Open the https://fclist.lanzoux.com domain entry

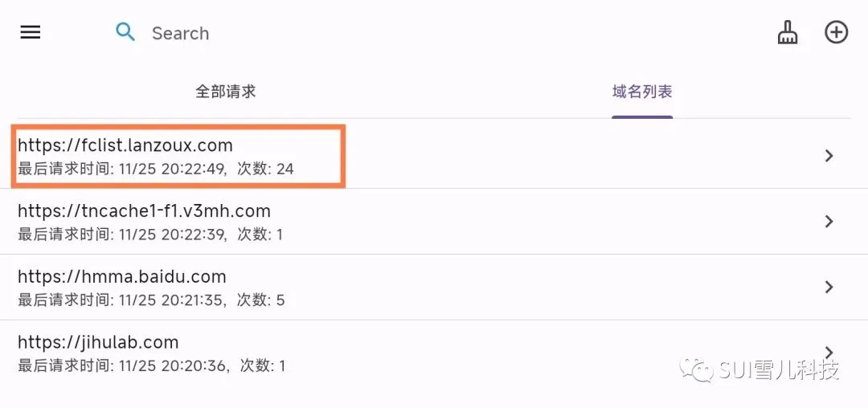point(125,145)
